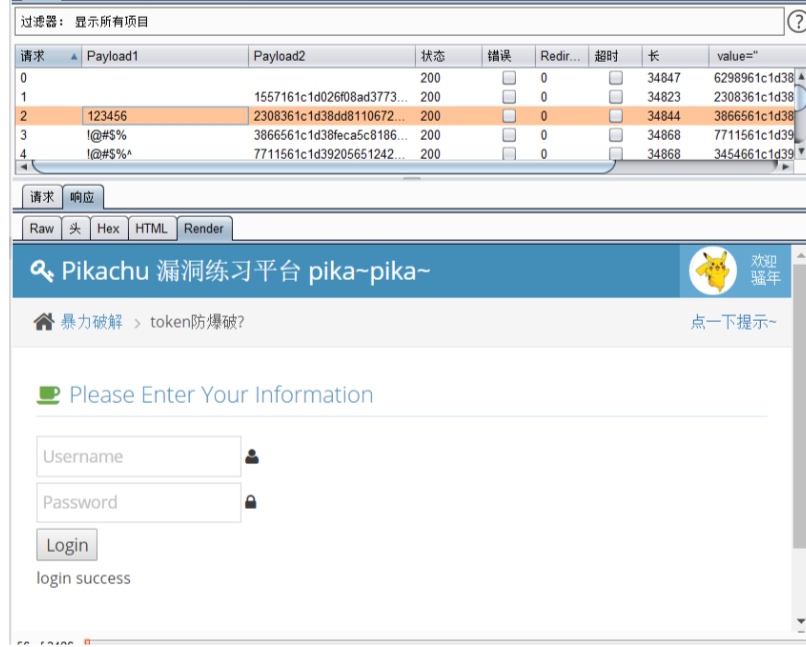This screenshot has width=806, height=647.
Task: Open the HTML view tab
Action: pyautogui.click(x=152, y=228)
